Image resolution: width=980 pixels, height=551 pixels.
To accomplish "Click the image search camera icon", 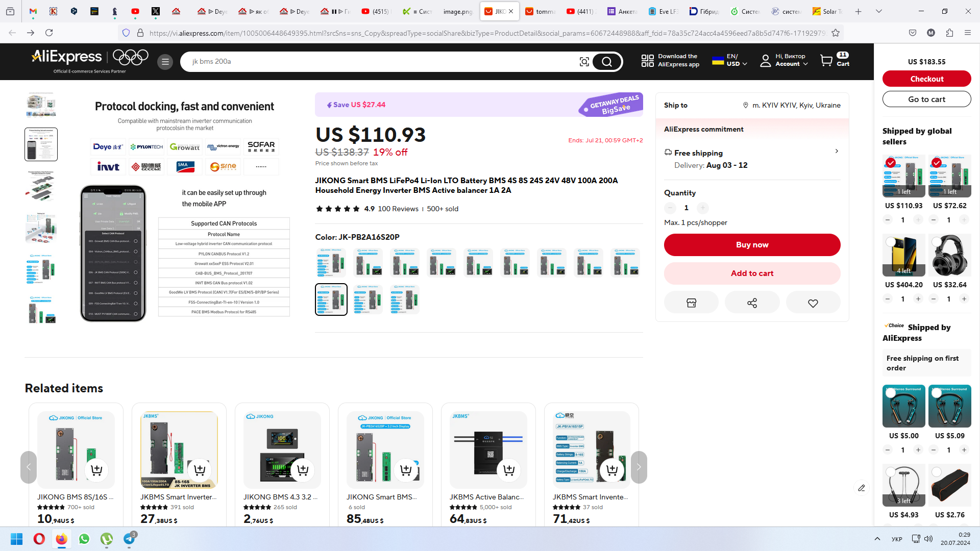I will click(584, 62).
